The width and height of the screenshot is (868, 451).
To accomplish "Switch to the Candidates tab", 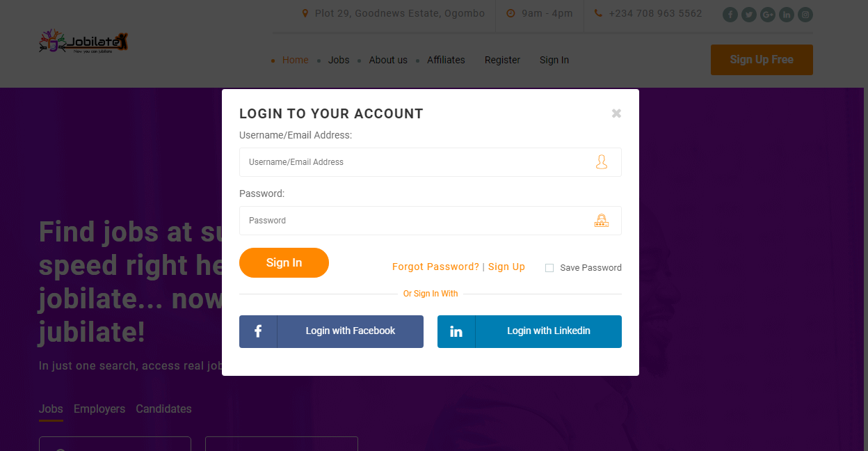I will click(x=163, y=409).
